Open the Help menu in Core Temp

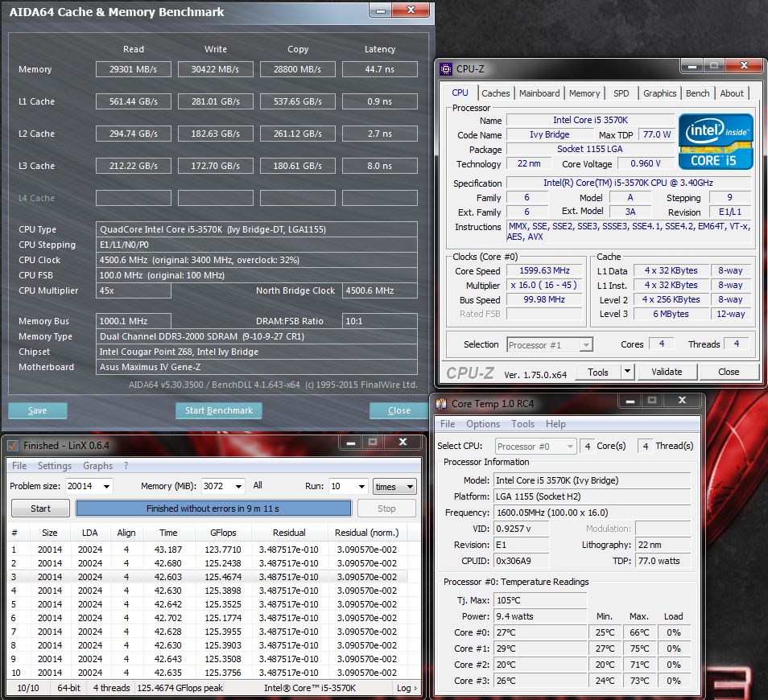[x=555, y=424]
